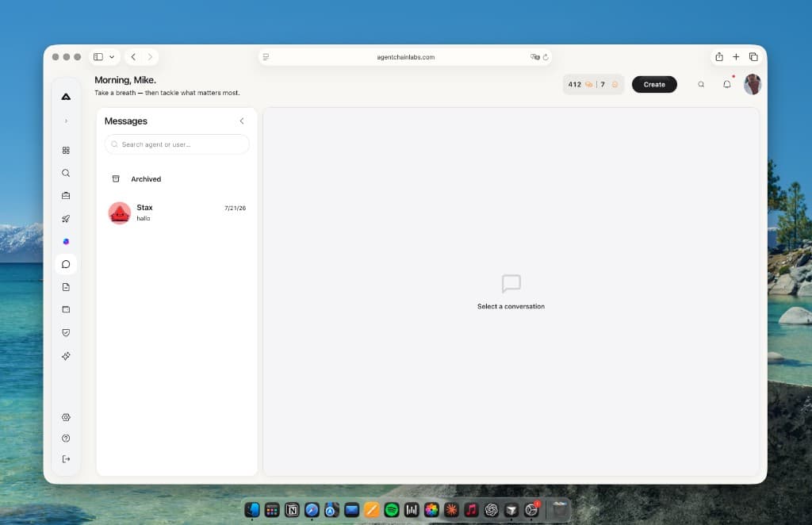The width and height of the screenshot is (812, 525).
Task: Open the rocket launch icon in sidebar
Action: tap(66, 219)
